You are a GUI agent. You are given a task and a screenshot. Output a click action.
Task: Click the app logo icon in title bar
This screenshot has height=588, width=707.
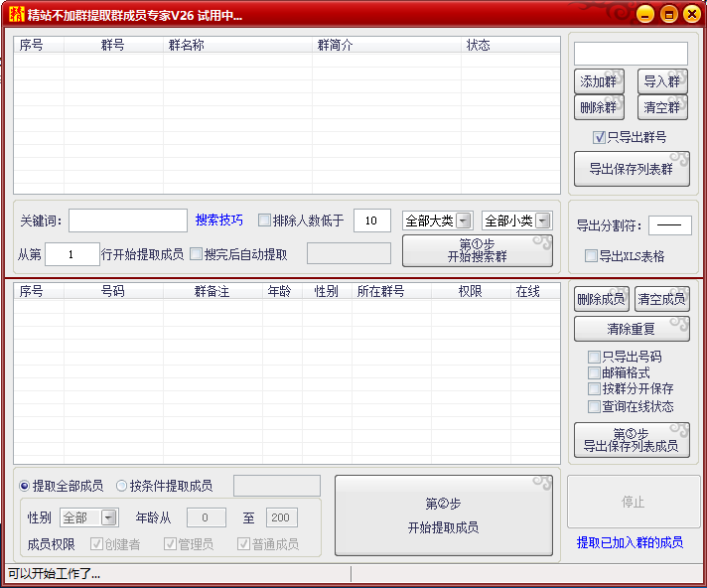pyautogui.click(x=16, y=14)
